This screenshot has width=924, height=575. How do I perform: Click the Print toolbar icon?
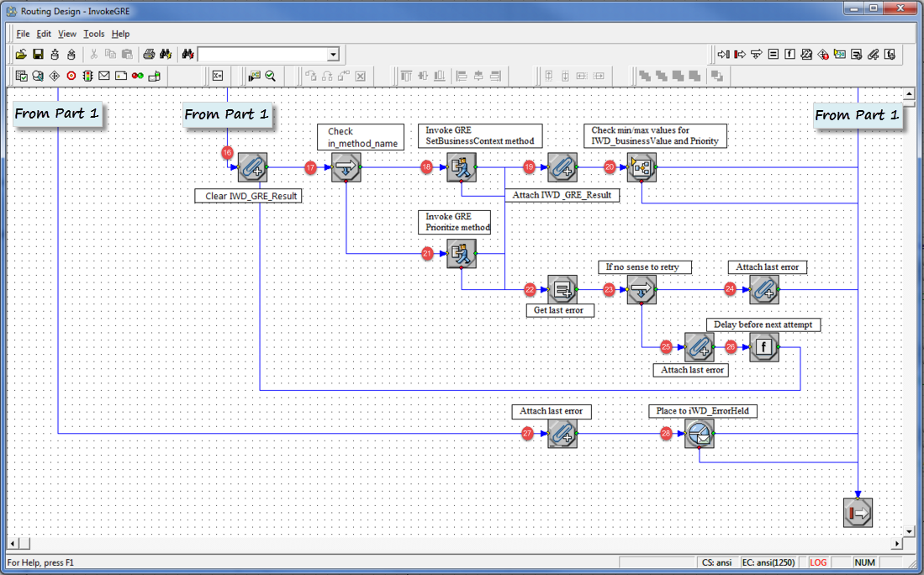tap(149, 55)
